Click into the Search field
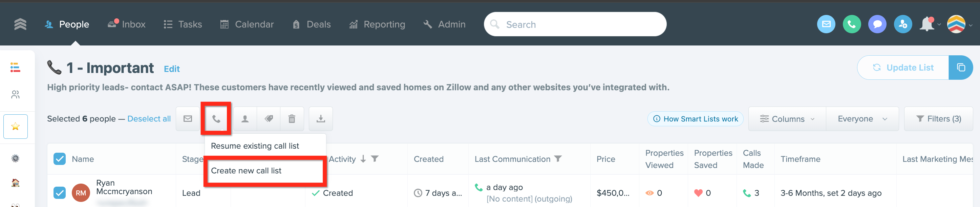The height and width of the screenshot is (207, 980). click(x=575, y=24)
